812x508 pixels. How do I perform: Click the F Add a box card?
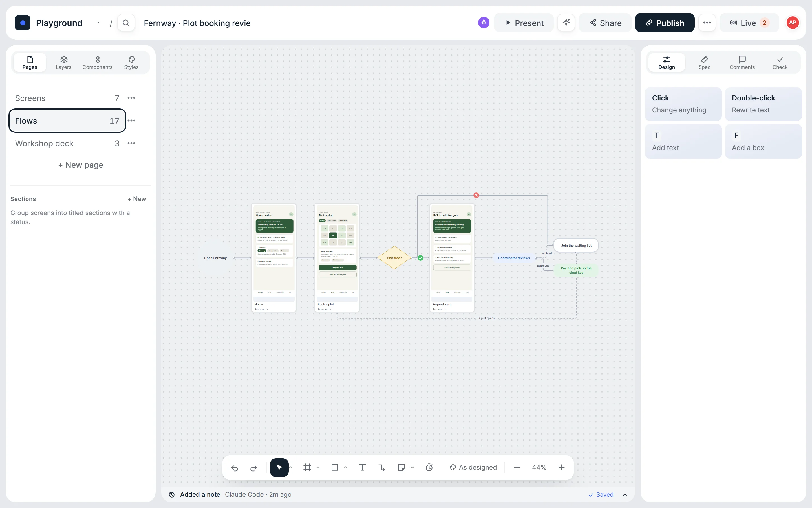pyautogui.click(x=763, y=141)
